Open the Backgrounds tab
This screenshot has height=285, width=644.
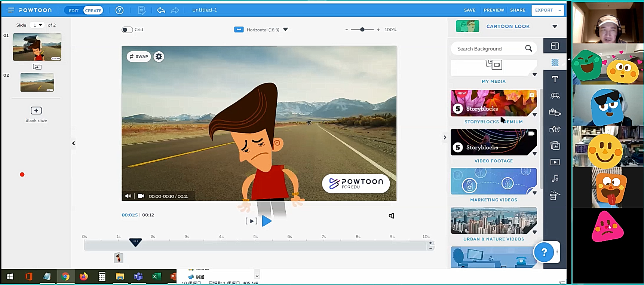coord(555,62)
